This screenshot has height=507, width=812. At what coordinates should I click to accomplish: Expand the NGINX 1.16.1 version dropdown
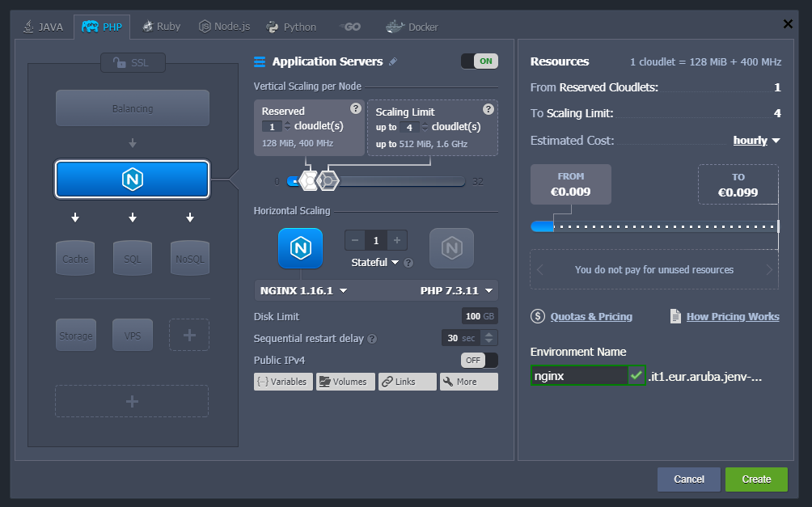303,290
